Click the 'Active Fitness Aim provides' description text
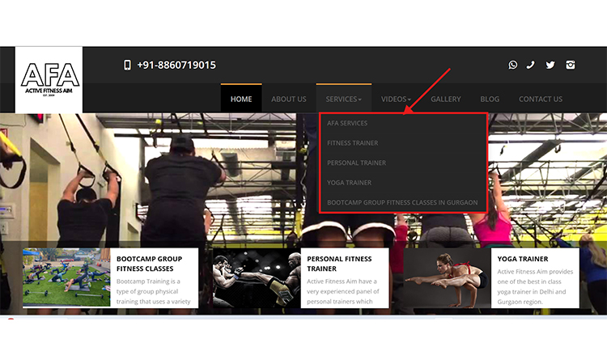Screen dimensions: 607x364 (x=535, y=286)
